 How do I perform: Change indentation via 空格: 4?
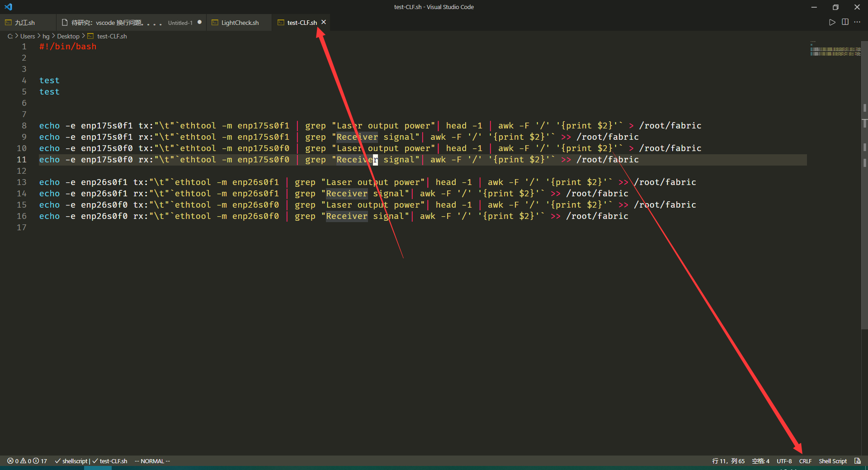pos(760,461)
